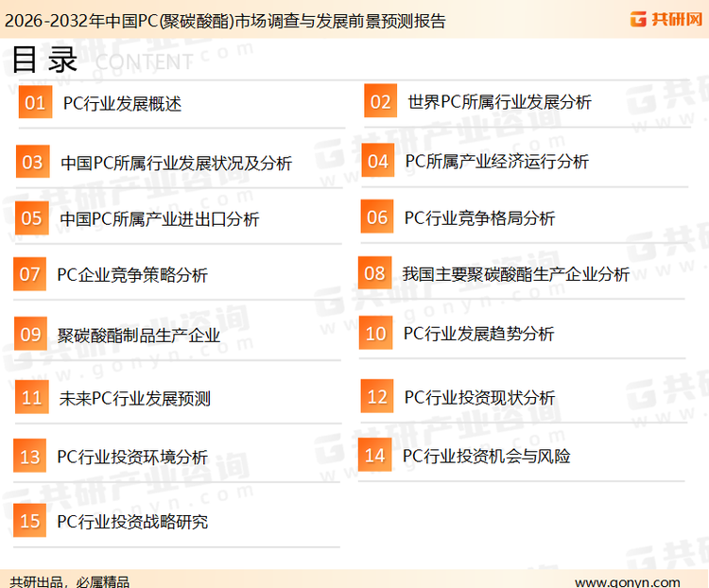Select the orange 12 number badge
Viewport: 709px width, 588px height.
tap(377, 396)
